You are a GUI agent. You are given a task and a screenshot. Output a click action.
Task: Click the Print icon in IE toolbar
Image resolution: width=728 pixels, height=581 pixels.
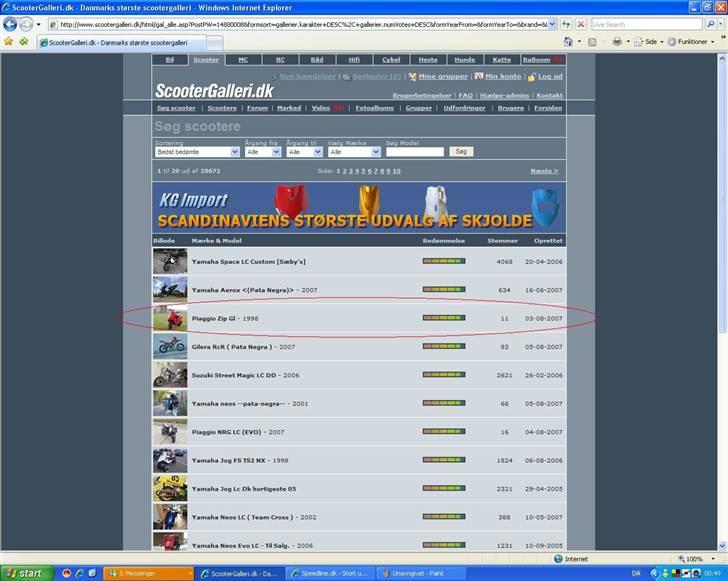617,42
